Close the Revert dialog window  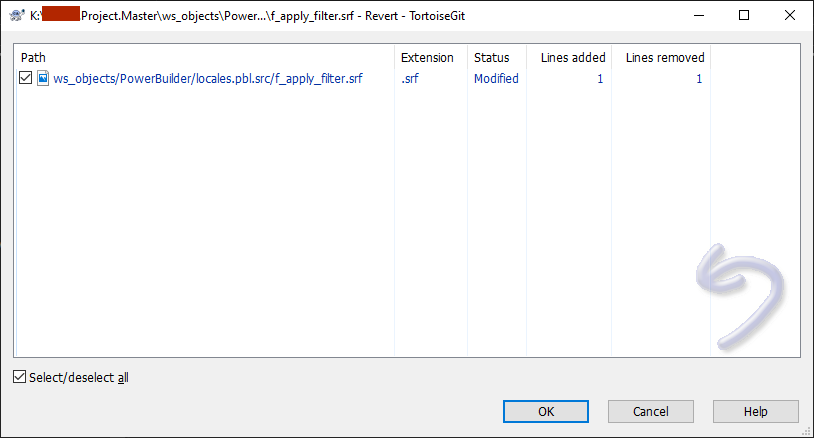(x=789, y=16)
